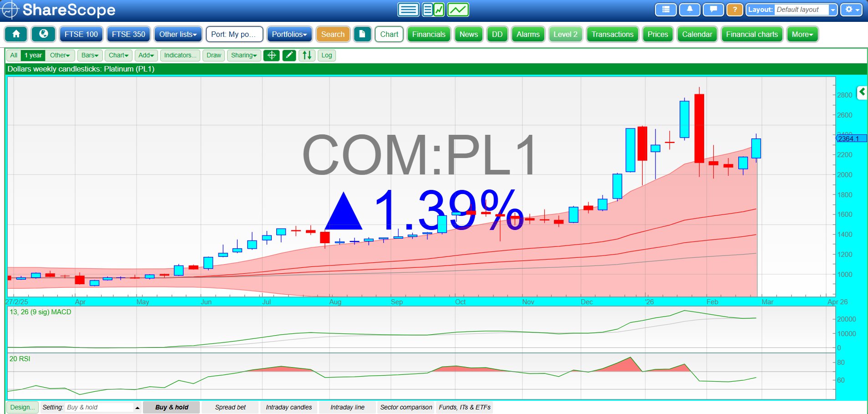Image resolution: width=868 pixels, height=414 pixels.
Task: Click the 2364.1 current price marker
Action: click(851, 138)
